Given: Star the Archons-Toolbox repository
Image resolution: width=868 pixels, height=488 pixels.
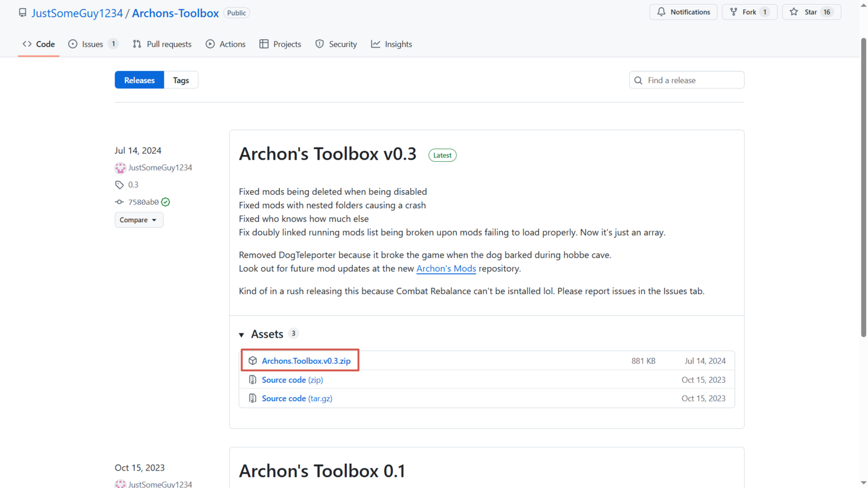Looking at the screenshot, I should pos(804,12).
